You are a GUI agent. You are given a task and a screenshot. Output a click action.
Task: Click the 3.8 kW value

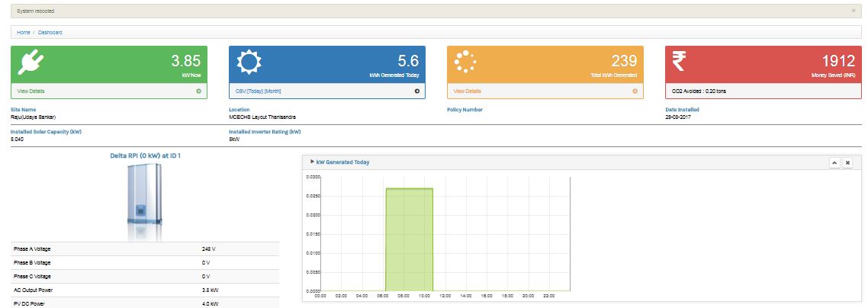pyautogui.click(x=211, y=290)
